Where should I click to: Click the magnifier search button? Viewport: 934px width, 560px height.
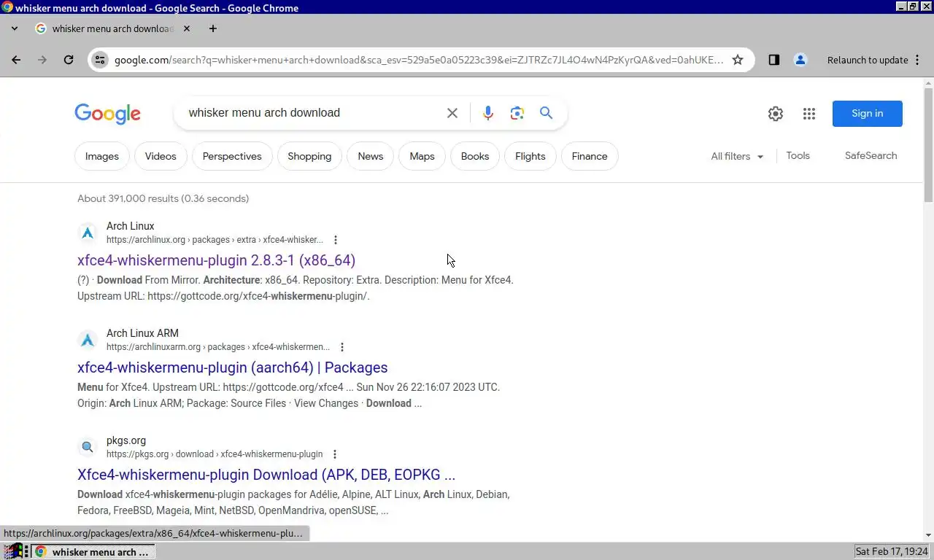click(x=547, y=113)
